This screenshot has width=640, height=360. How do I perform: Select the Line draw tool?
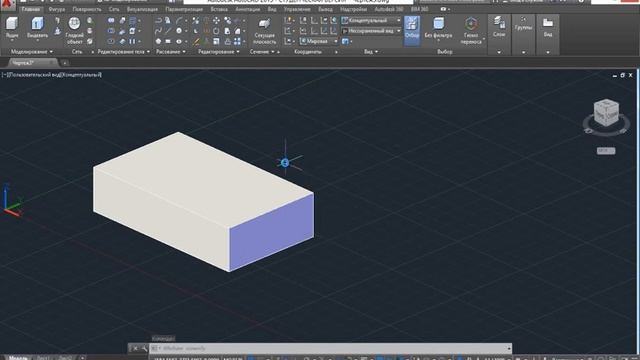(x=168, y=31)
